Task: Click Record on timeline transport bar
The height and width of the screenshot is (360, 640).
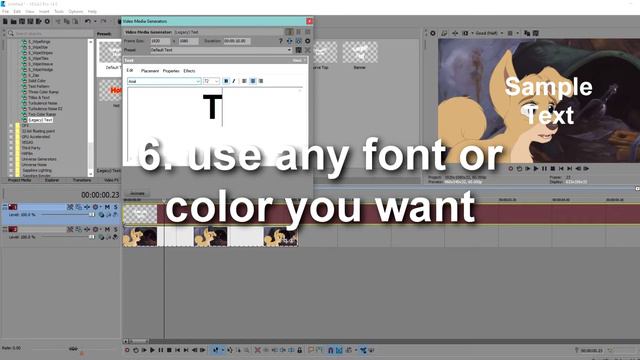Action: pyautogui.click(x=127, y=350)
